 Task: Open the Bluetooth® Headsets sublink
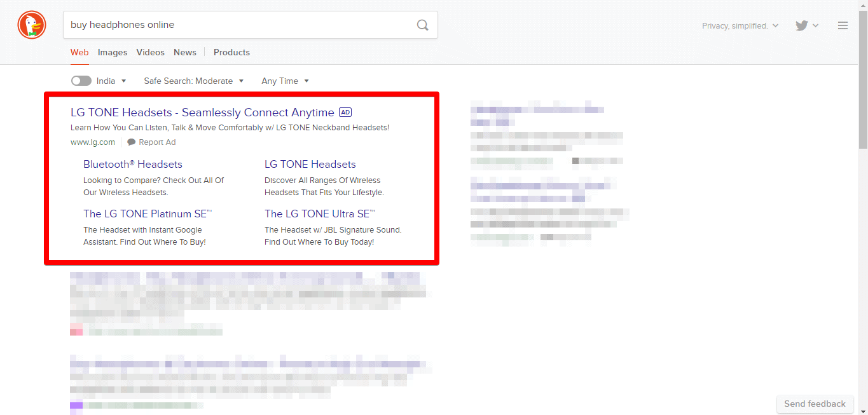(x=133, y=164)
